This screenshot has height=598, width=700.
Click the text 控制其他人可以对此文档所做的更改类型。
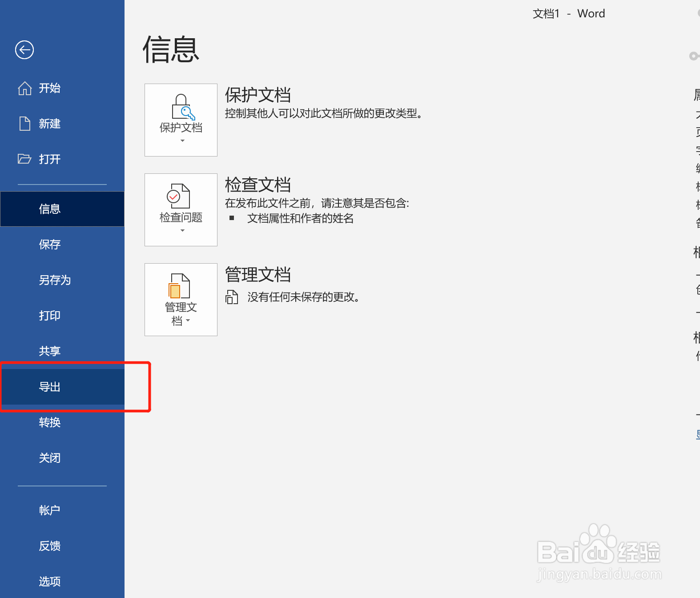tap(324, 113)
